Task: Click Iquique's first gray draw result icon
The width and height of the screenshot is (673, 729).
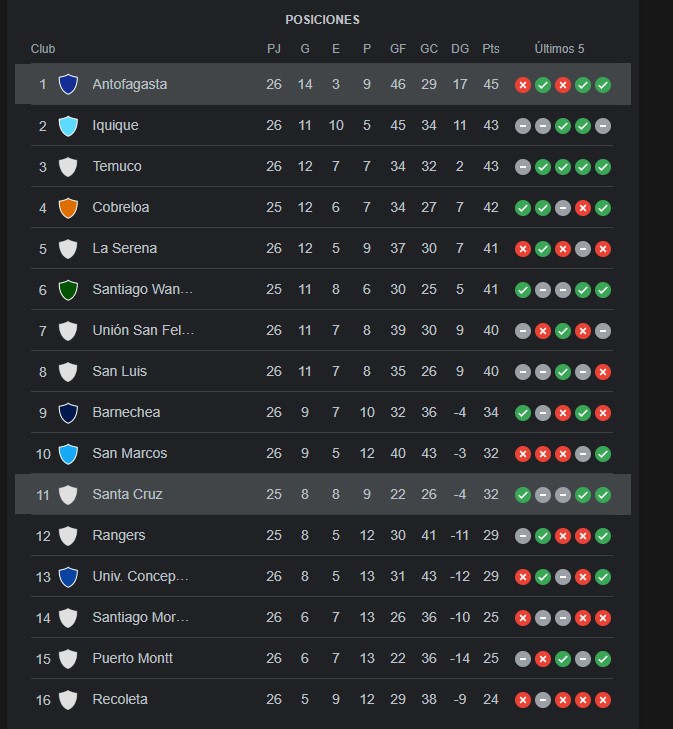Action: 523,126
